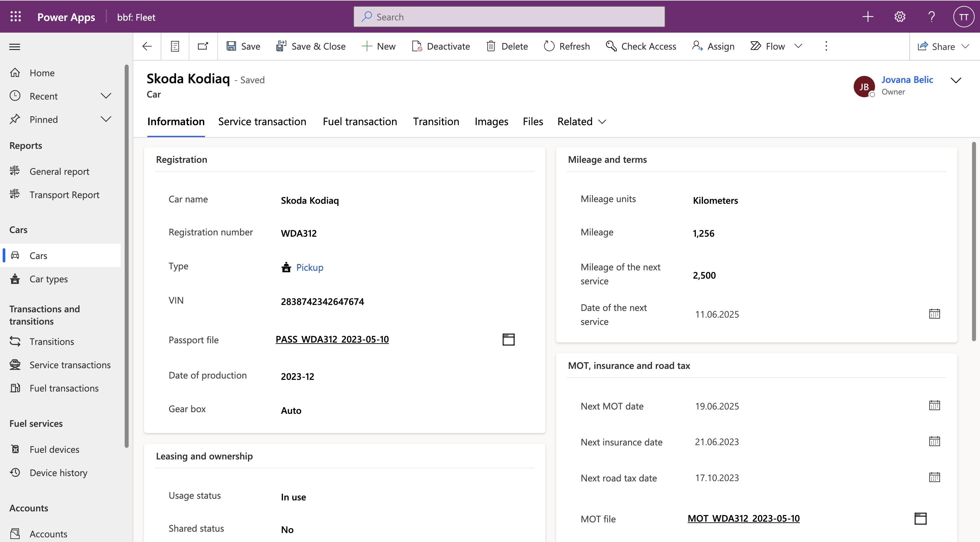Click the Check Access command
This screenshot has height=542, width=980.
coord(641,46)
